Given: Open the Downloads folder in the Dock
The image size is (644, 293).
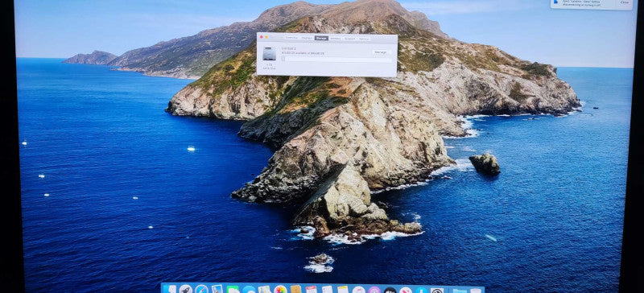Looking at the screenshot, I should [x=460, y=291].
